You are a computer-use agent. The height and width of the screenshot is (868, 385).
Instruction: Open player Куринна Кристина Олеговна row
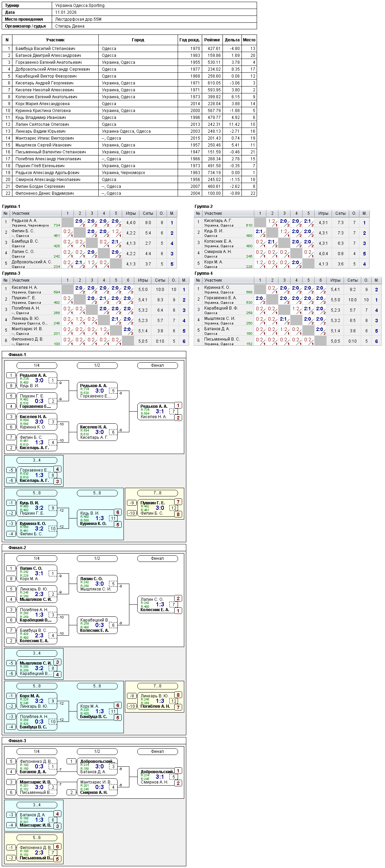tap(129, 111)
